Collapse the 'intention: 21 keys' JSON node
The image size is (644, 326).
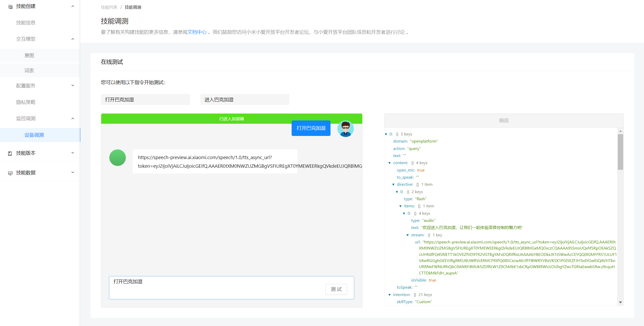pos(390,295)
